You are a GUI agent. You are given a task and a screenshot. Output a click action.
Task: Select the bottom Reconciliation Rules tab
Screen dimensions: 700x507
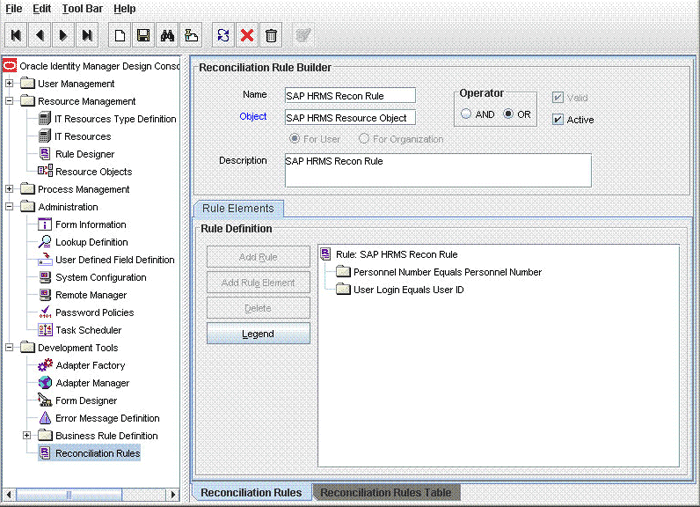coord(251,493)
